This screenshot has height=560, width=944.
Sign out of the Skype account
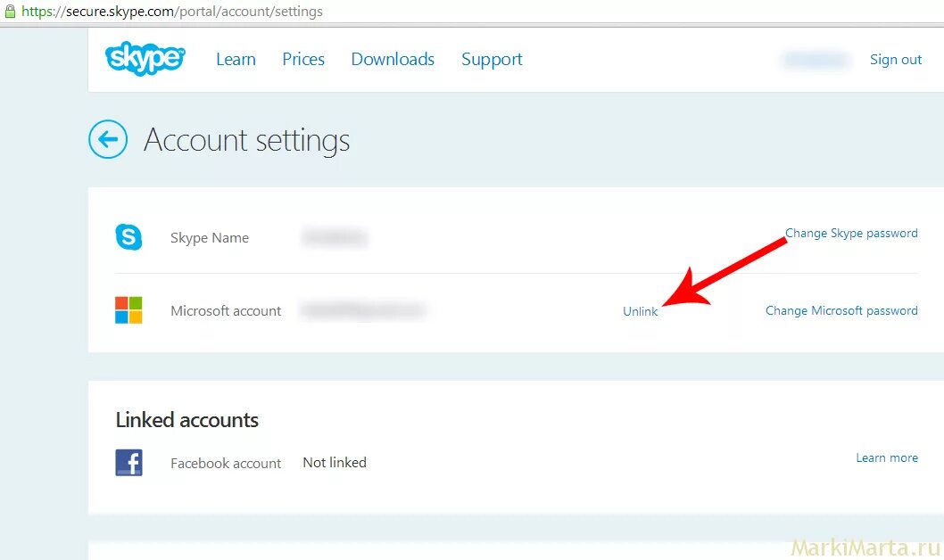(x=896, y=60)
